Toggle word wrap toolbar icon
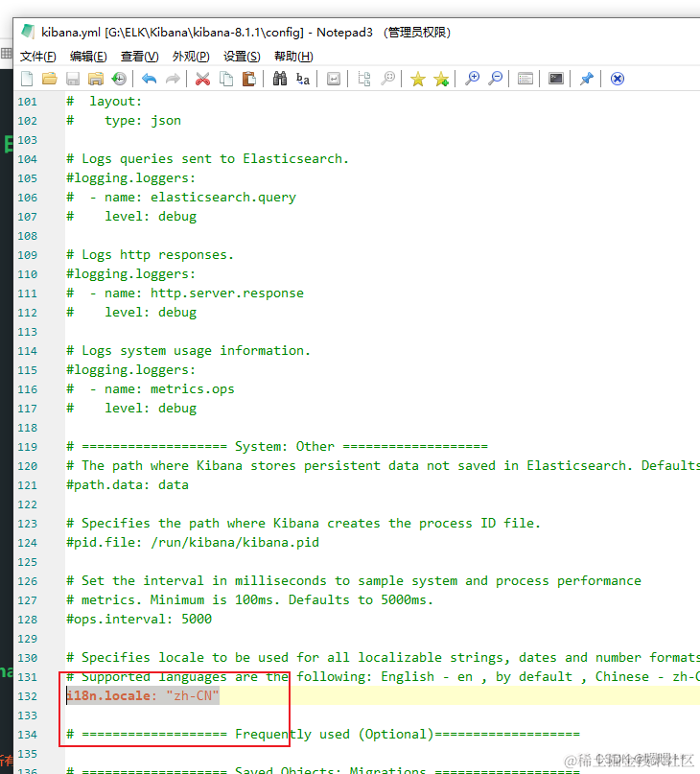 [x=333, y=79]
